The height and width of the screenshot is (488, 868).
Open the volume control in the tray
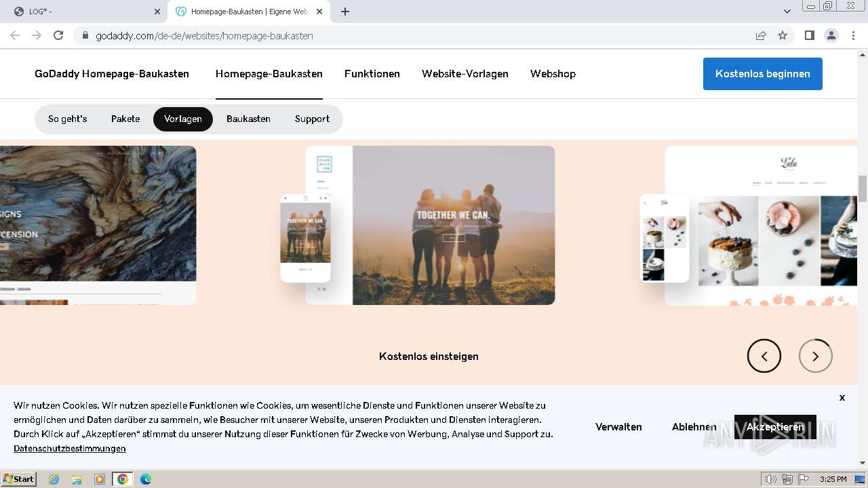[x=771, y=479]
